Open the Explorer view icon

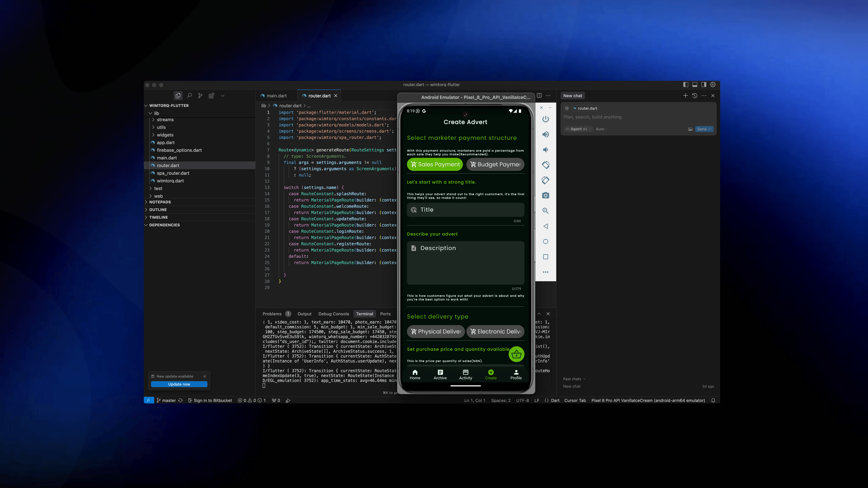click(x=178, y=96)
